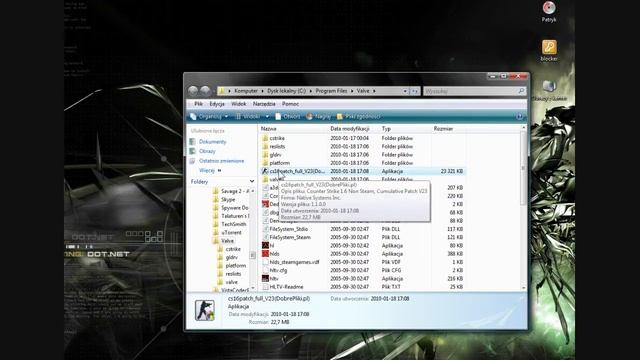Image resolution: width=640 pixels, height=360 pixels.
Task: Select uTorrent folder in tree
Action: pos(231,233)
